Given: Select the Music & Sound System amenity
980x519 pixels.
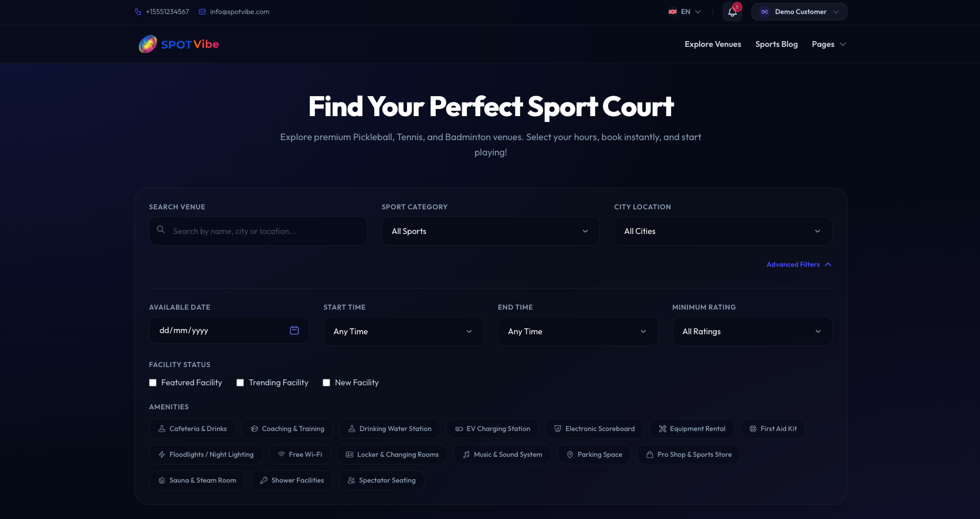Looking at the screenshot, I should 502,454.
